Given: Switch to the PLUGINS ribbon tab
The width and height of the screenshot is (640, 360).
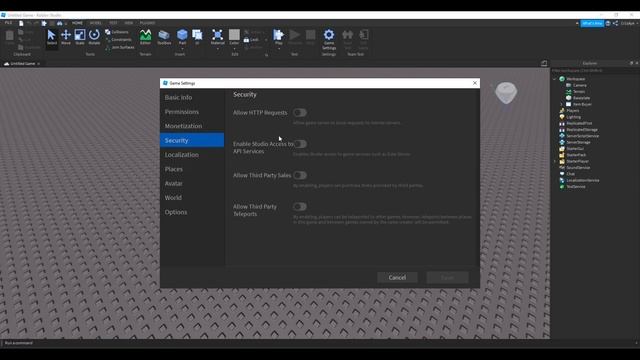Looking at the screenshot, I should tap(147, 23).
